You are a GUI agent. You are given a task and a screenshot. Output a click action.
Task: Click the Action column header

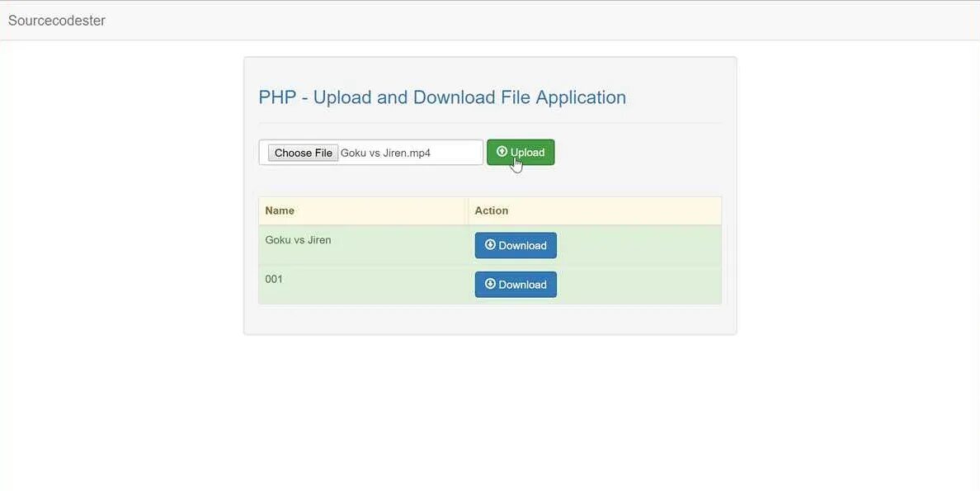[595, 210]
